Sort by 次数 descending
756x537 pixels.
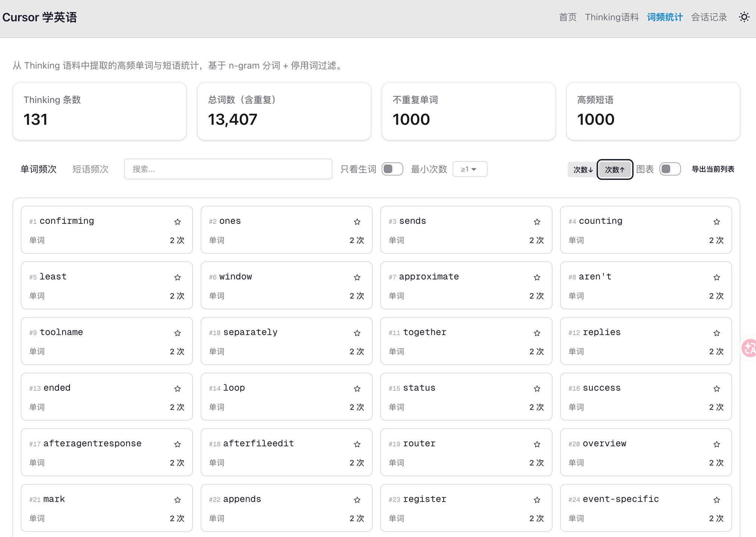(x=583, y=169)
